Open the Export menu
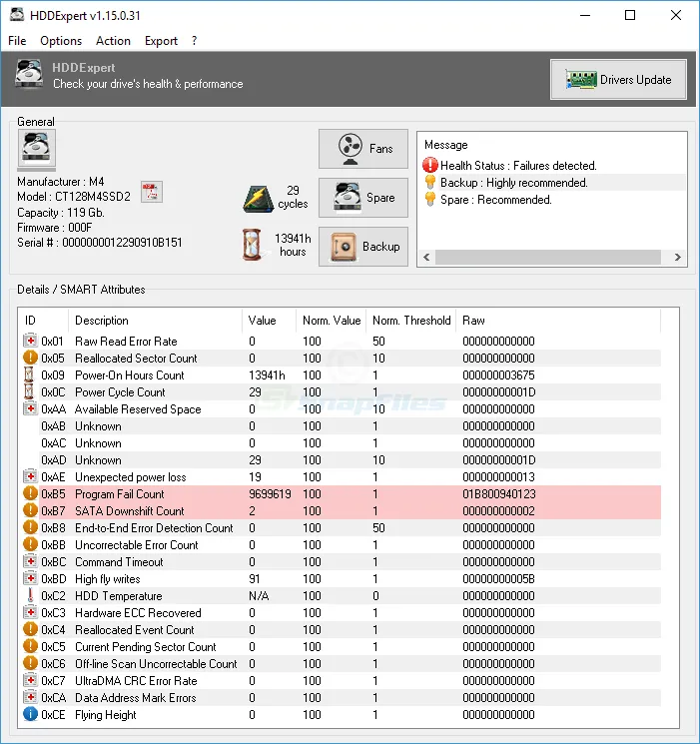 pos(161,41)
